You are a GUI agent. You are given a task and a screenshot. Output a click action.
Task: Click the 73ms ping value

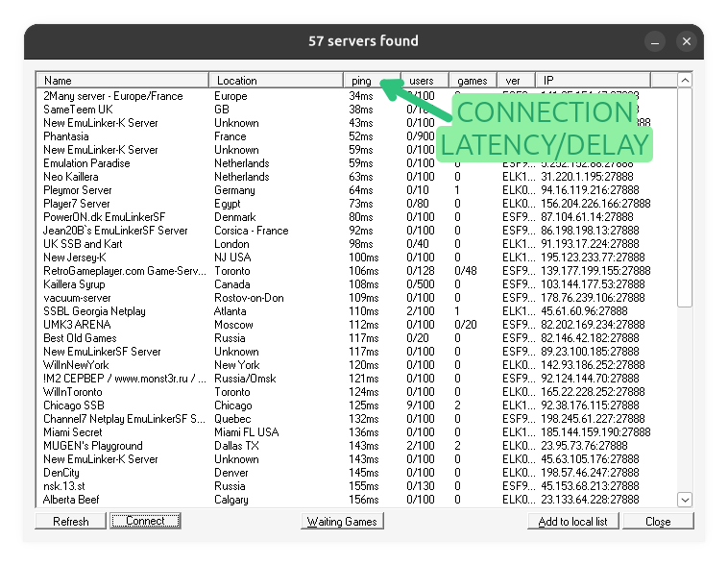[x=361, y=204]
